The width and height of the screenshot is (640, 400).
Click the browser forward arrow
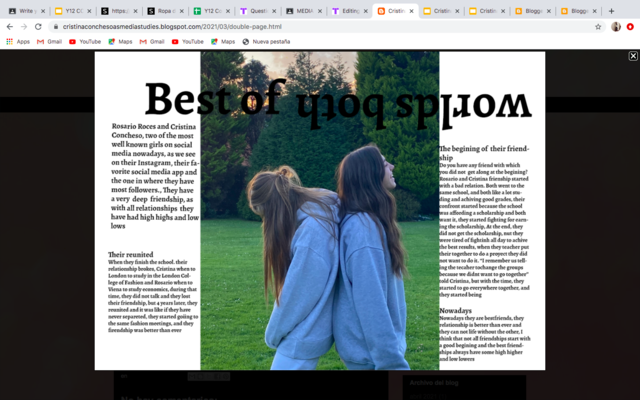coord(24,27)
